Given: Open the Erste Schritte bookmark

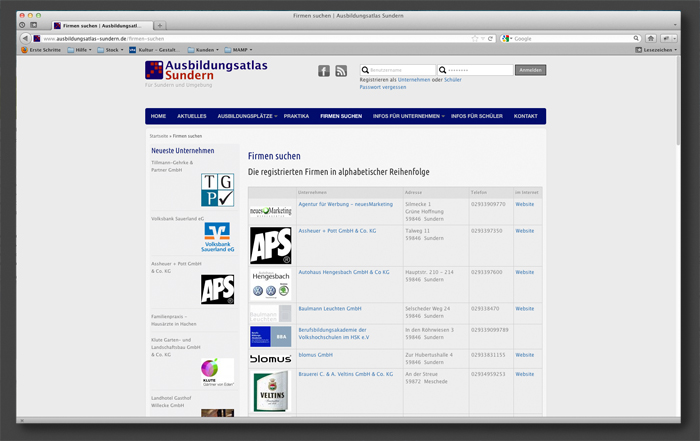Looking at the screenshot, I should [41, 50].
